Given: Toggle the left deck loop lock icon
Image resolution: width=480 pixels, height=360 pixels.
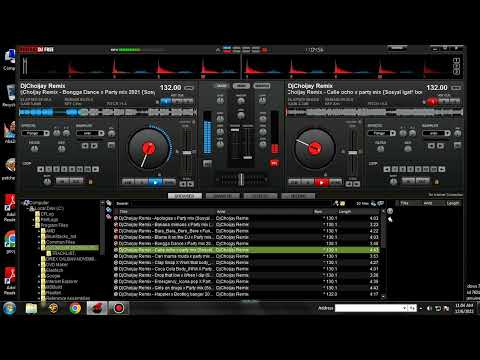Looking at the screenshot, I should [x=90, y=182].
